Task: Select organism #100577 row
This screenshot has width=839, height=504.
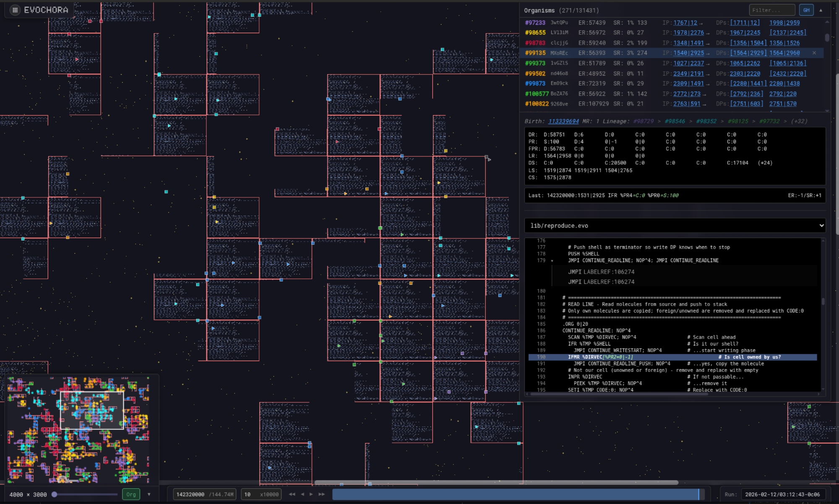Action: 537,94
